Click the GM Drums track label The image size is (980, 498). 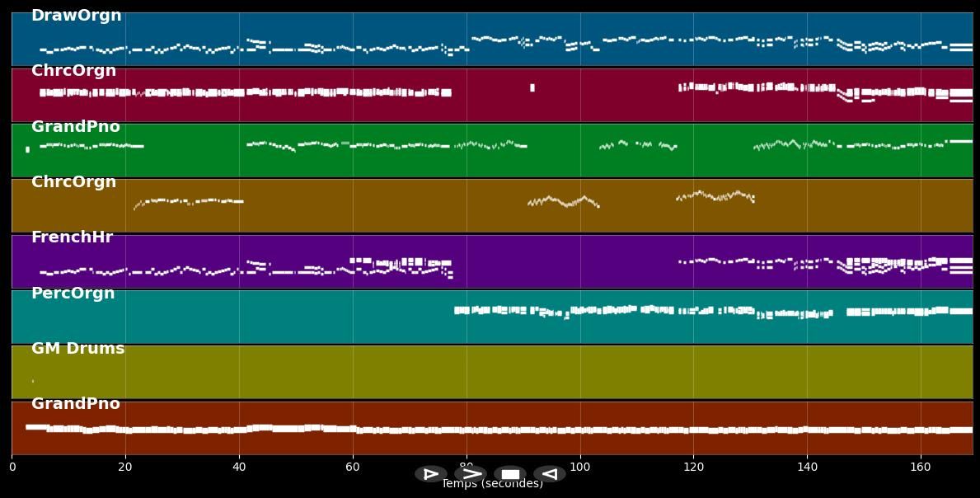[x=77, y=349]
